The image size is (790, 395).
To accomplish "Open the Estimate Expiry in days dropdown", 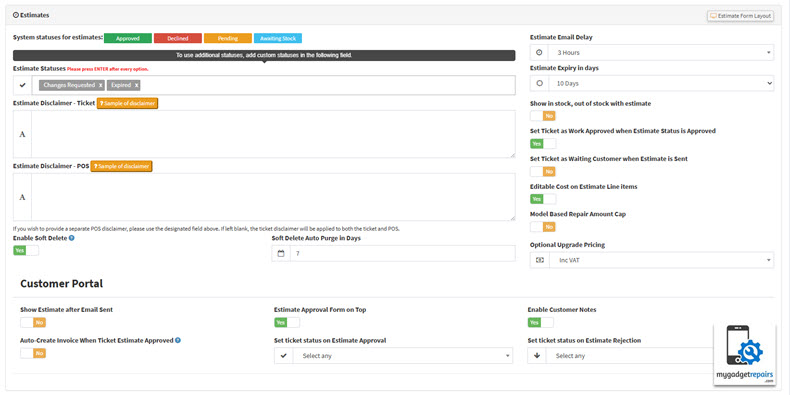I will click(661, 83).
